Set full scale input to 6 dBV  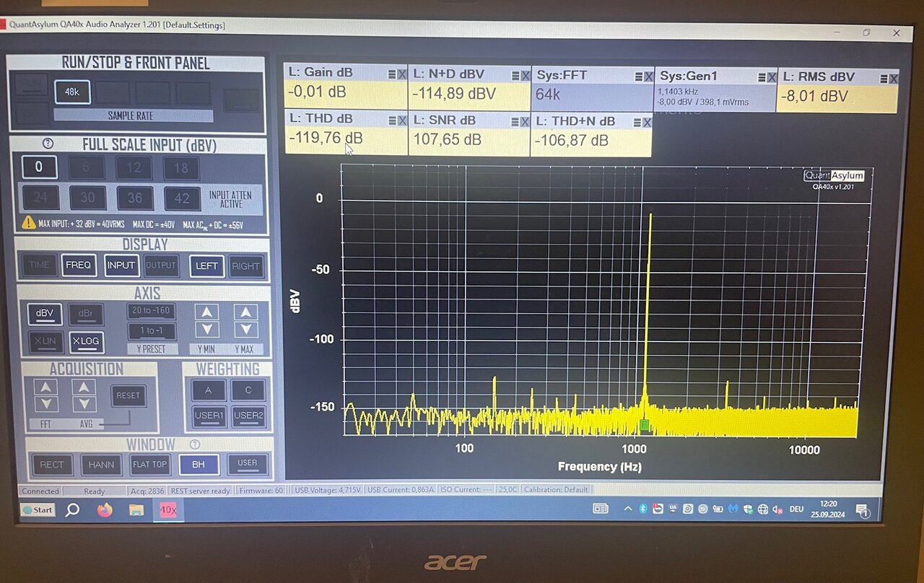[x=87, y=167]
